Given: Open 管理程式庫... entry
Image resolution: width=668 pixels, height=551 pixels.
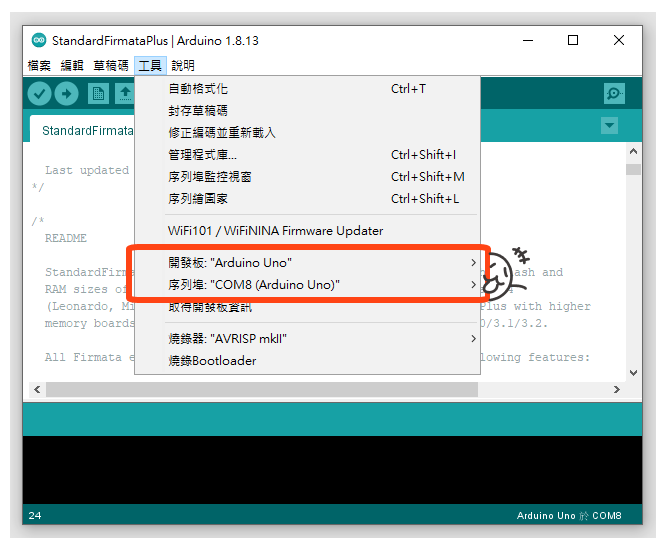Looking at the screenshot, I should coord(308,155).
